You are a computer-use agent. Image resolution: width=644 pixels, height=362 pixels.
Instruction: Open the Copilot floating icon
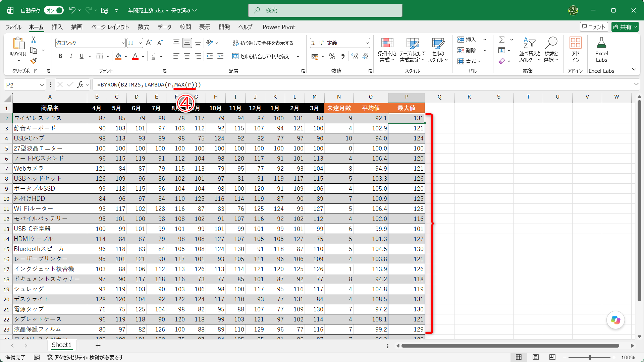point(615,320)
